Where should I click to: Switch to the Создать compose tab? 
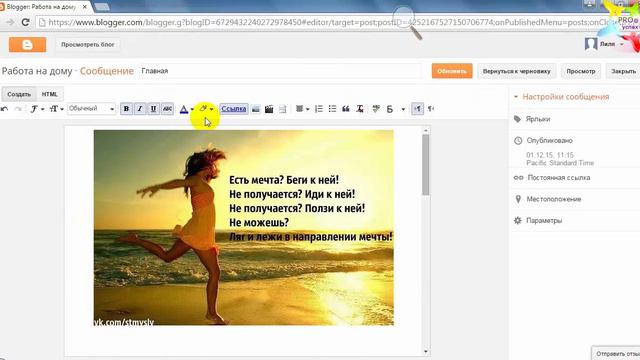point(19,94)
